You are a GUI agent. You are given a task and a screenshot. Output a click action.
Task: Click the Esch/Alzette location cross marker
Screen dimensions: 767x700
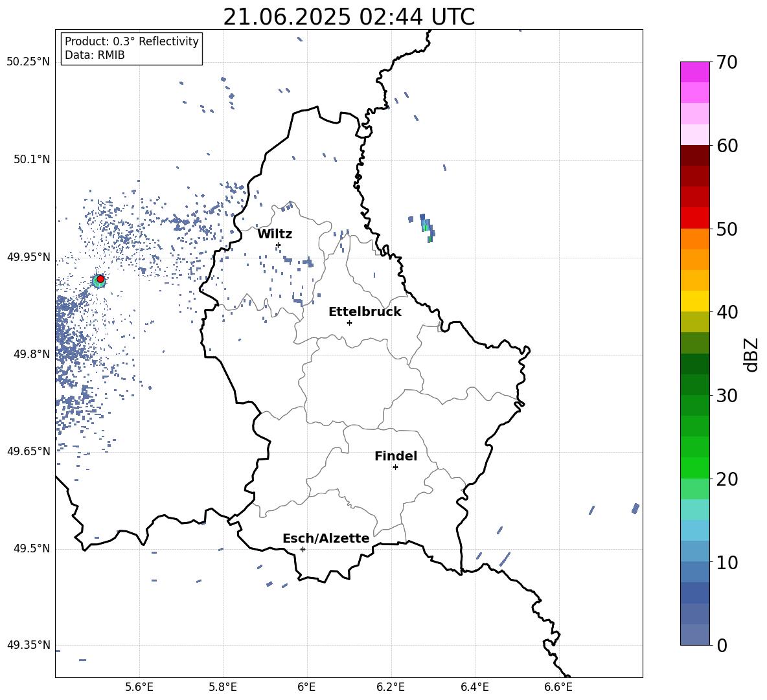coord(303,549)
